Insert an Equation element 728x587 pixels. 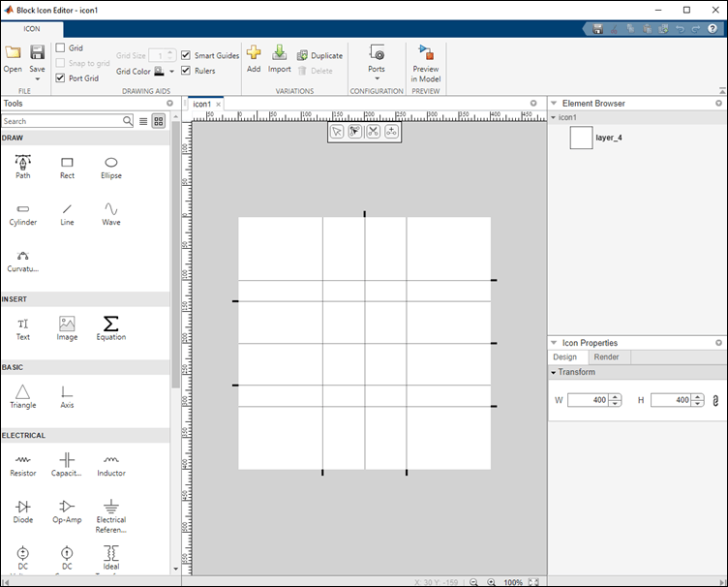tap(111, 328)
